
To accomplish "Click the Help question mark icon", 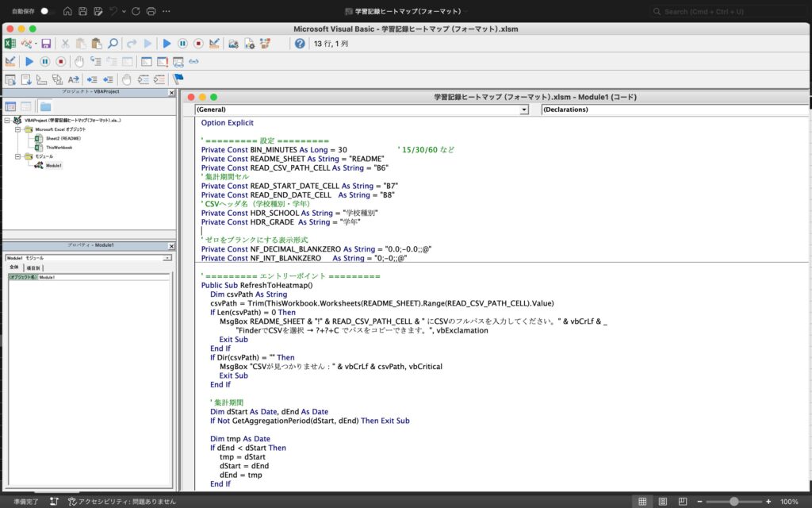I will pos(300,44).
